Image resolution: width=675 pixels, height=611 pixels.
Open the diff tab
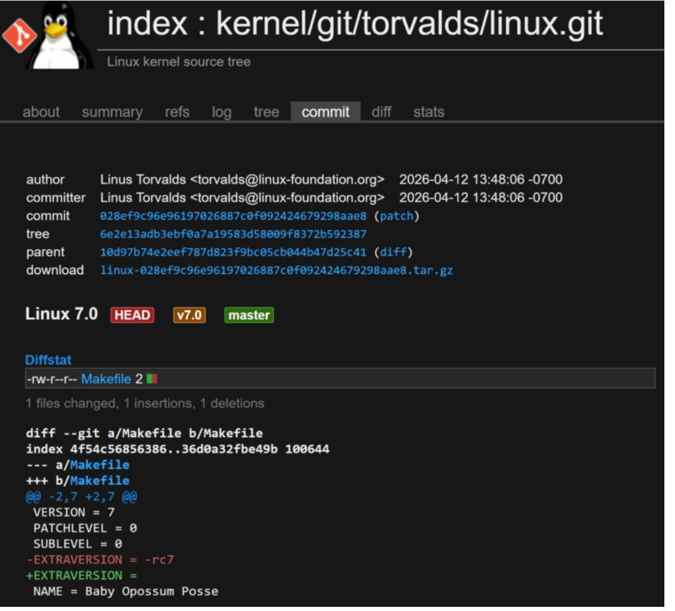point(381,112)
